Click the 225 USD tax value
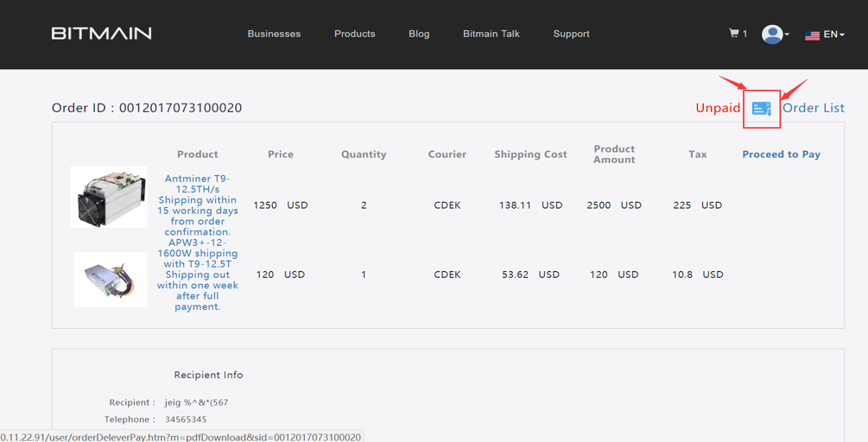This screenshot has height=442, width=868. [698, 205]
